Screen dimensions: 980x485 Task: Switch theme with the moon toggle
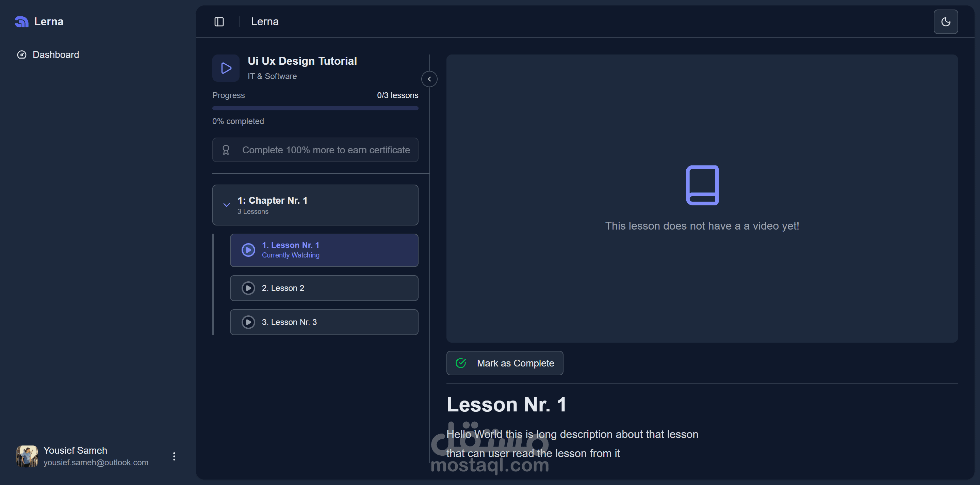[x=945, y=22]
